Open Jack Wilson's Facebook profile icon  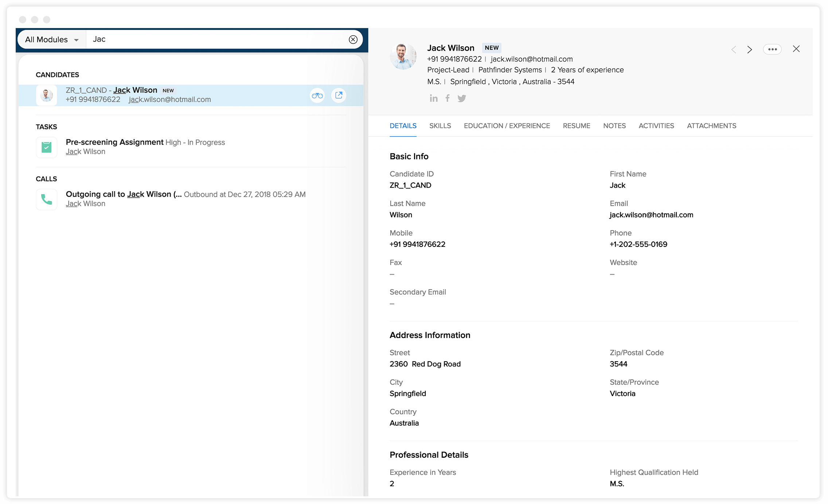[x=448, y=98]
